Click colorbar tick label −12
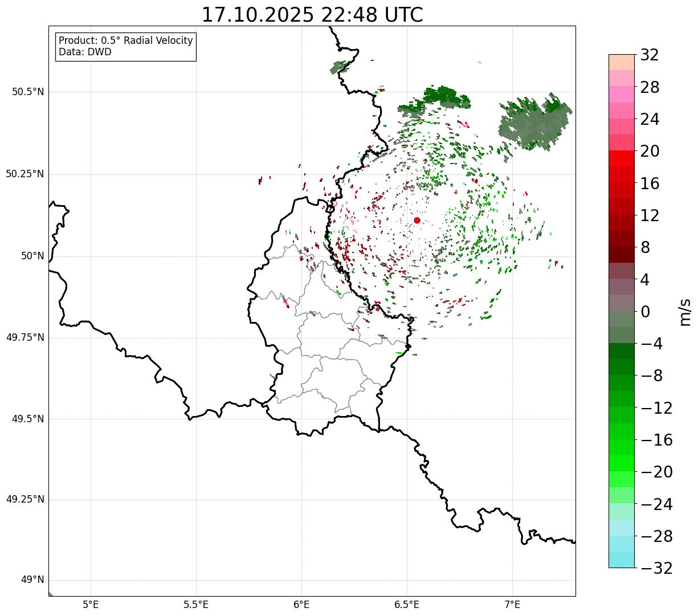Viewport: 698px width, 616px height. [656, 408]
